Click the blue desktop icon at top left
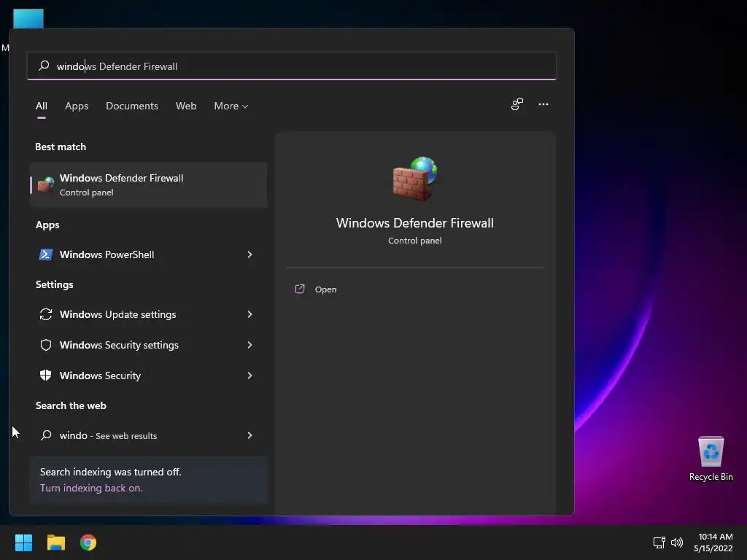 pos(28,18)
